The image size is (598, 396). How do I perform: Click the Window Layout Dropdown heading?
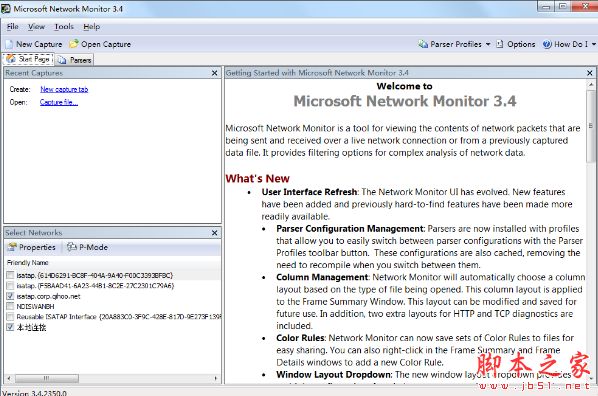pos(334,375)
